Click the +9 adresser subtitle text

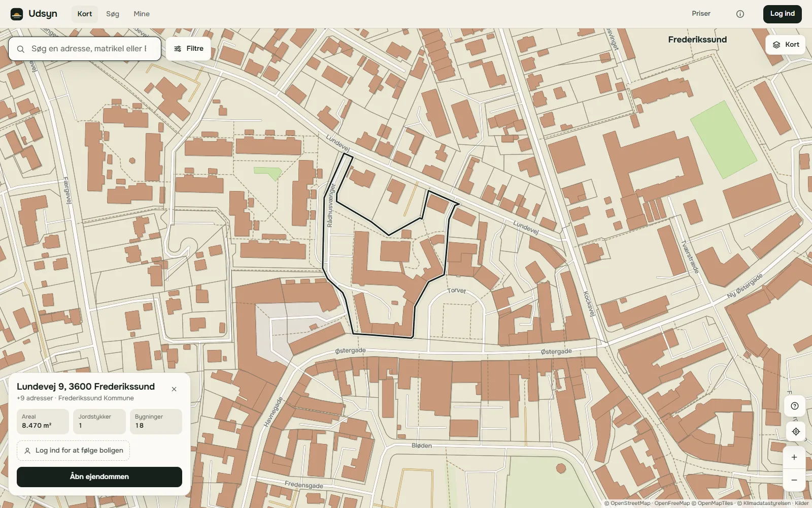(x=75, y=398)
